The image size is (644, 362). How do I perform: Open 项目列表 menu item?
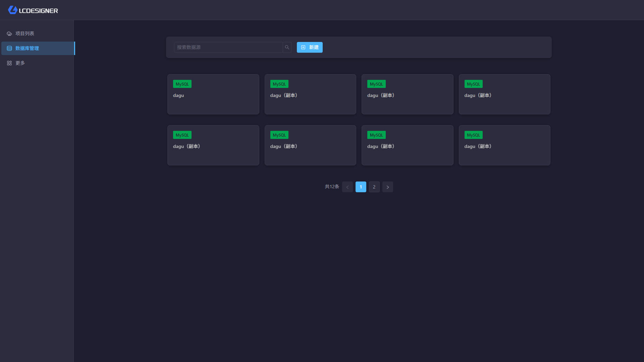[x=25, y=34]
